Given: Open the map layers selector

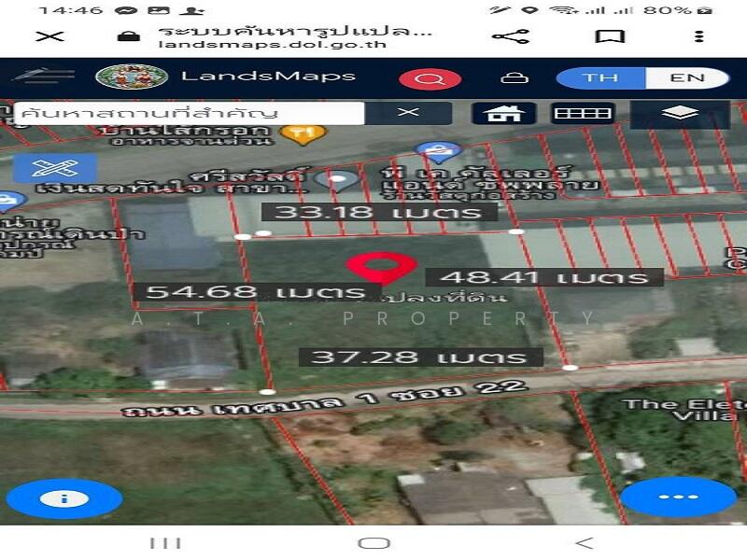Looking at the screenshot, I should (x=683, y=113).
